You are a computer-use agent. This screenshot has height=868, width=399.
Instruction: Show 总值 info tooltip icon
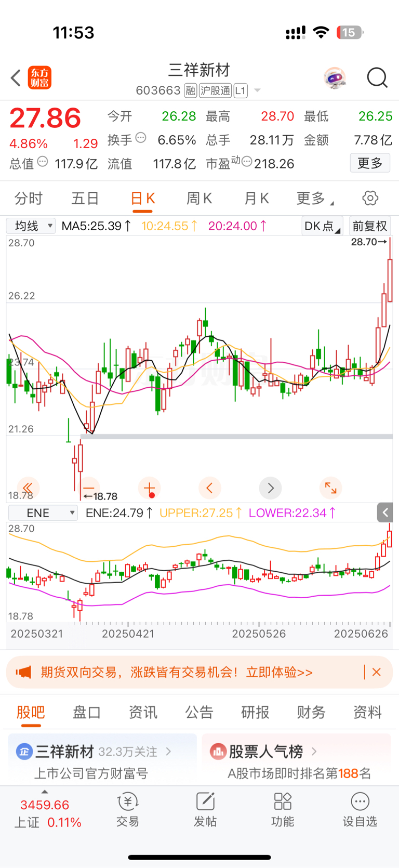point(43,162)
